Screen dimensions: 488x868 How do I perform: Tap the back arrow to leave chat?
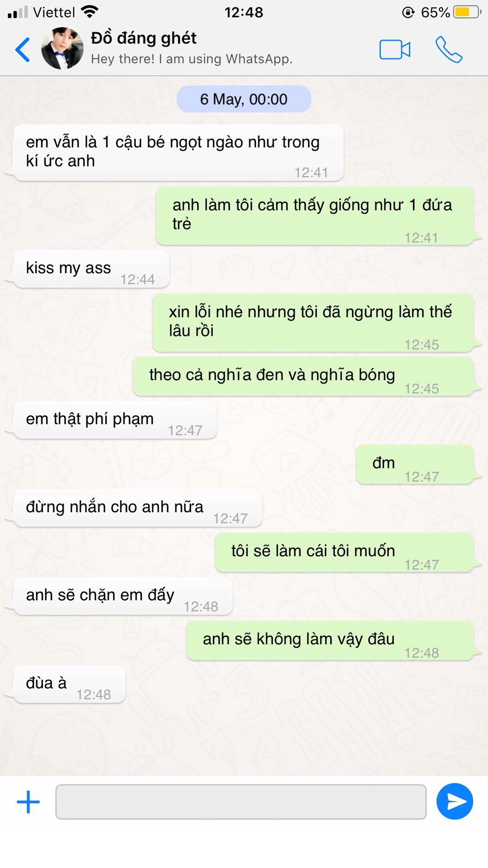[23, 49]
